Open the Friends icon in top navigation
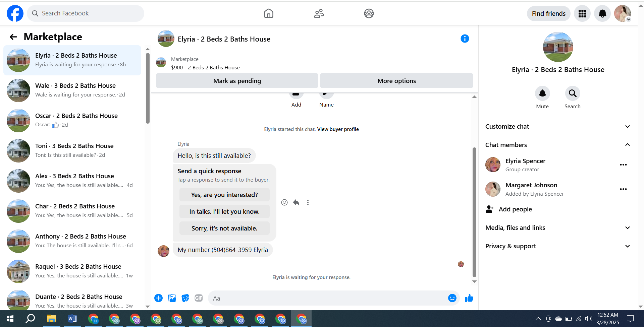Screen dimensions: 644x327 coord(319,13)
